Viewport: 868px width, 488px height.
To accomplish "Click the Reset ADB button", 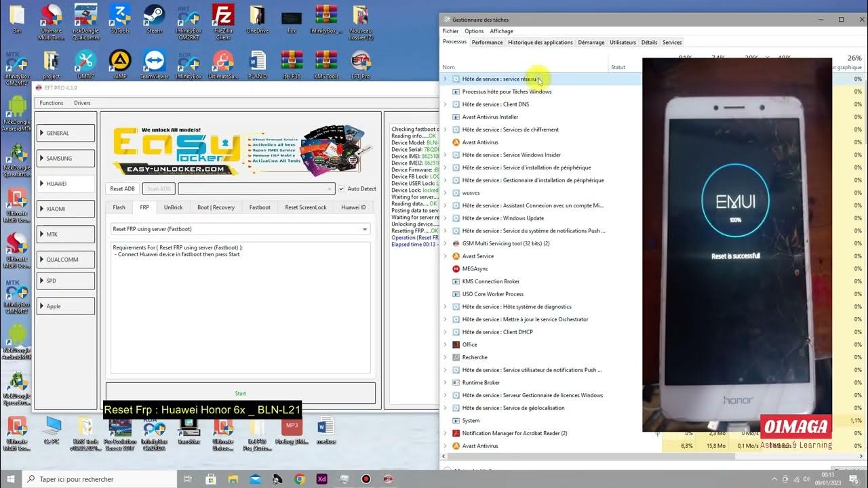I will click(x=122, y=188).
